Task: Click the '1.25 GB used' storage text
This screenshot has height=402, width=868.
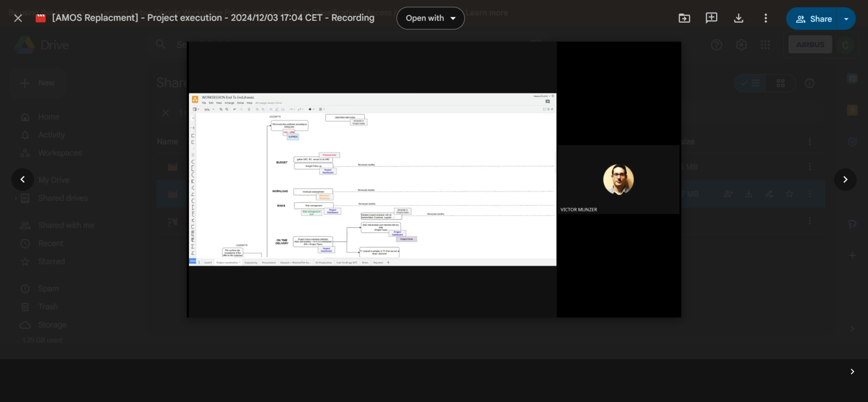Action: click(42, 340)
